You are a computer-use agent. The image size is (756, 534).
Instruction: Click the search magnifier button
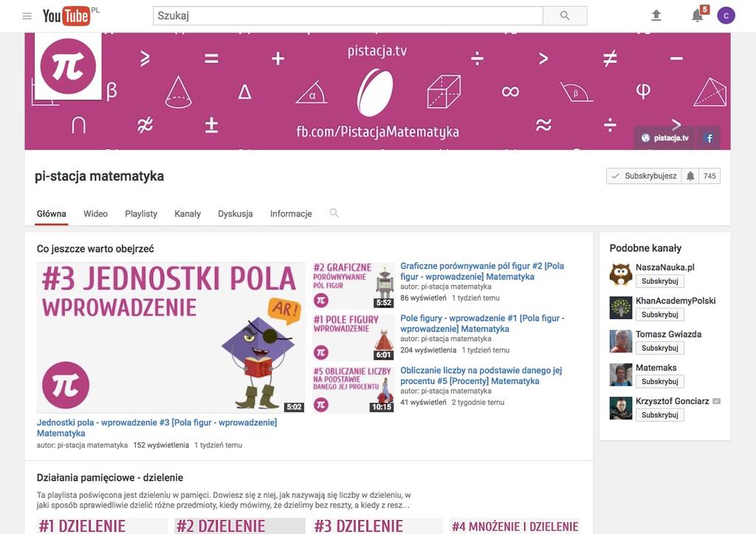565,16
